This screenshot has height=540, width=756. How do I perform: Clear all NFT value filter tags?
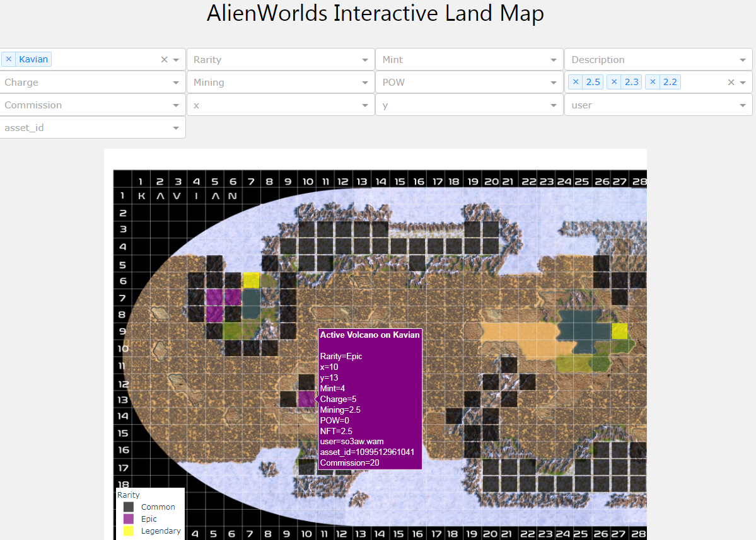(x=731, y=83)
